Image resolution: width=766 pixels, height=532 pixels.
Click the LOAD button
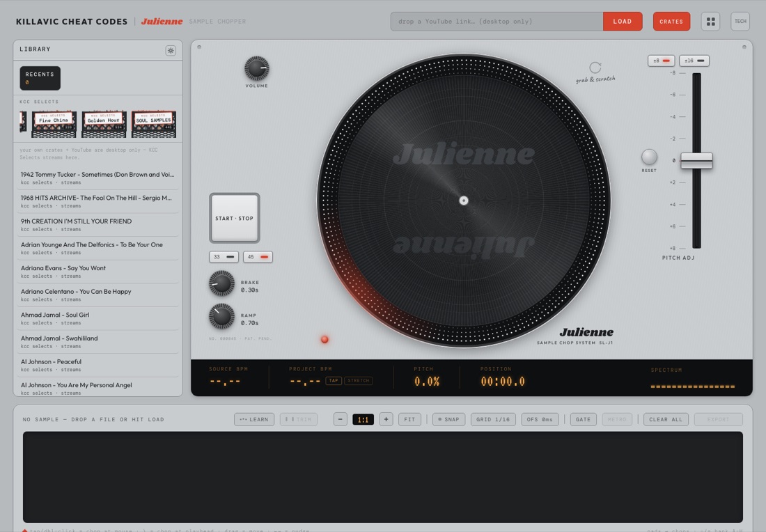point(623,22)
